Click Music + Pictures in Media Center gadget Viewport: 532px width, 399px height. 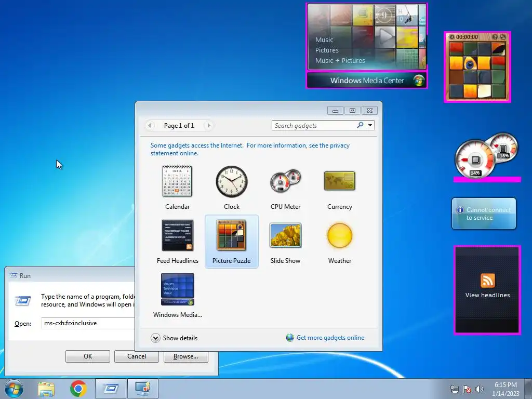(340, 60)
